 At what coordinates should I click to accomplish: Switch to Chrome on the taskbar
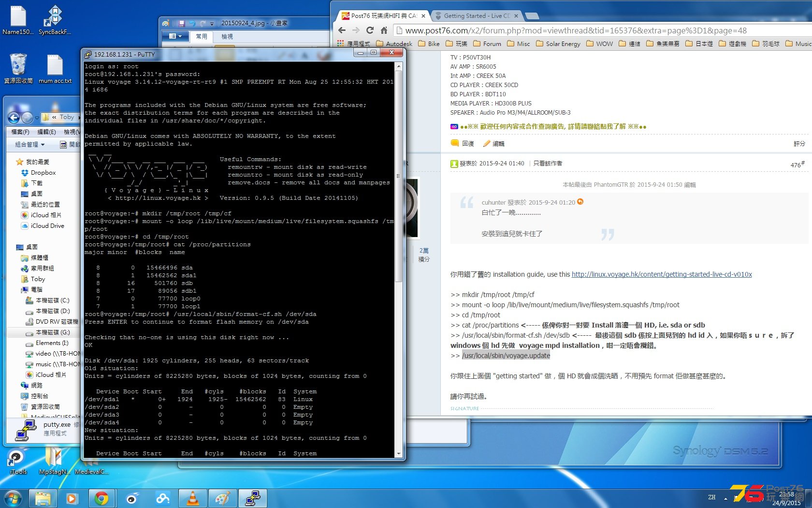(101, 498)
